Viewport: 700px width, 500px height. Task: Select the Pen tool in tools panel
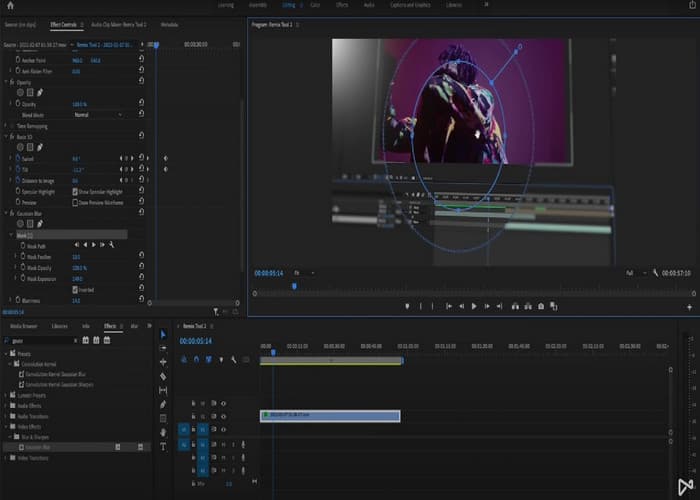[x=163, y=404]
